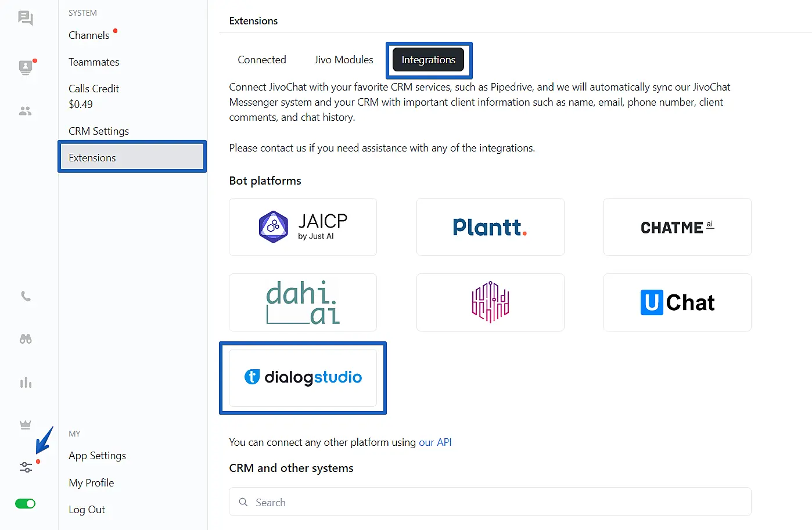
Task: Switch to the Connected tab
Action: coord(262,60)
